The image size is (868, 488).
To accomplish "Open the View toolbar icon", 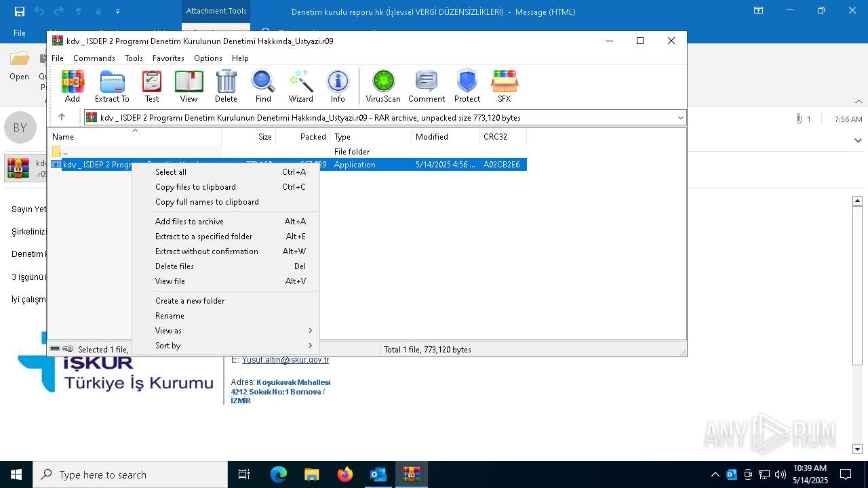I will pos(189,86).
